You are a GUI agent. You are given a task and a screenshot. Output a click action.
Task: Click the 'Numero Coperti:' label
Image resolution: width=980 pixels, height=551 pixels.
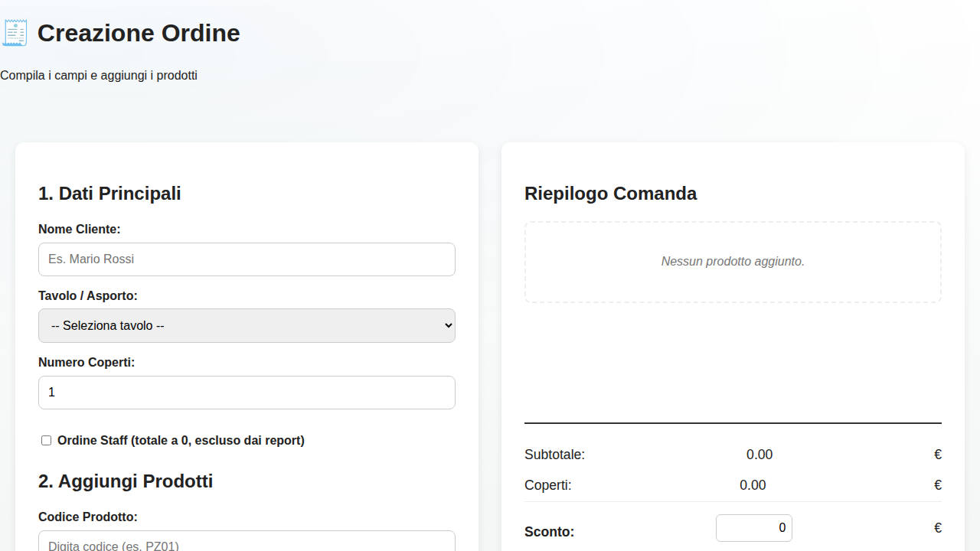click(87, 362)
